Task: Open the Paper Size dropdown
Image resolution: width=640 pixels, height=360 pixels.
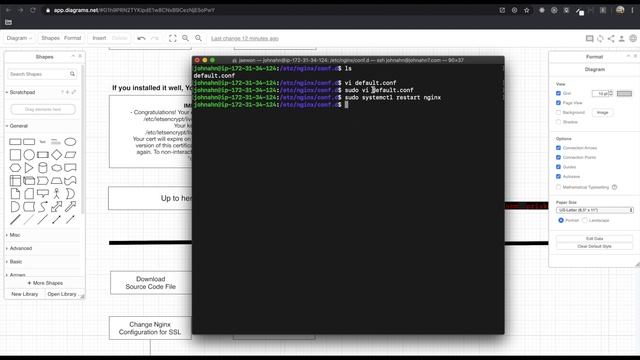Action: (x=595, y=210)
